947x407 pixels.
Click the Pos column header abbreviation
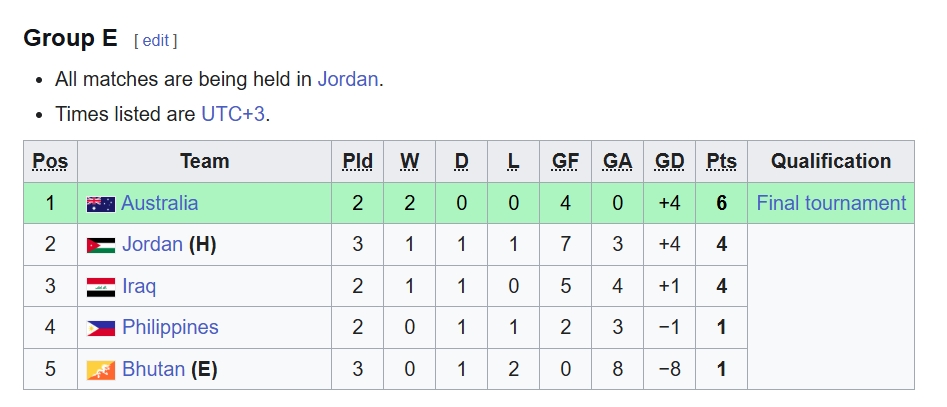point(50,161)
